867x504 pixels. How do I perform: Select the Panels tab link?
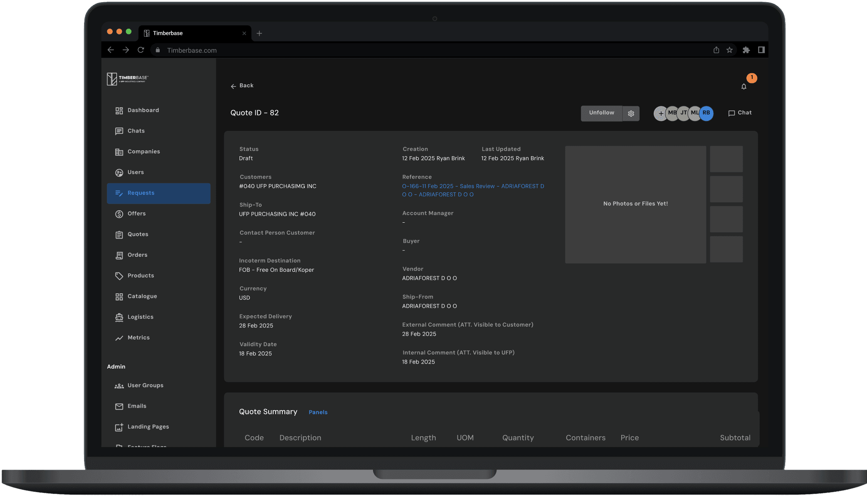[318, 412]
